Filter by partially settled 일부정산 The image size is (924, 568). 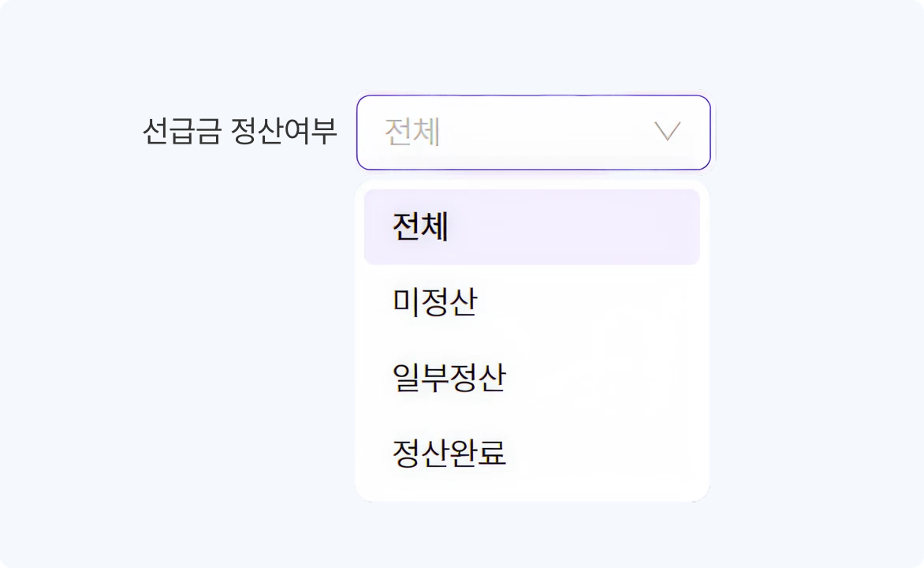tap(449, 377)
